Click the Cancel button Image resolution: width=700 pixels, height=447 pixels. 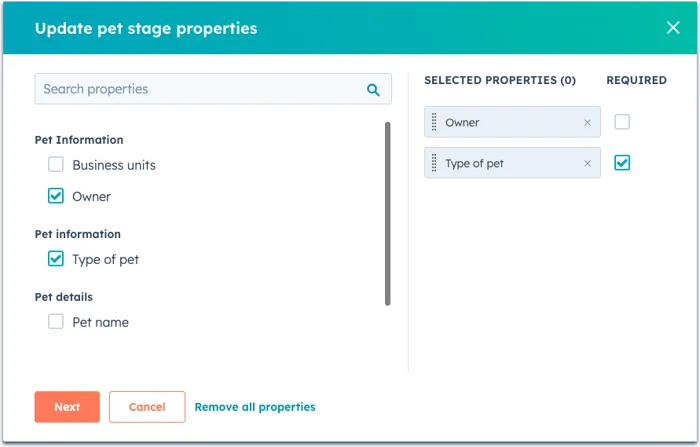click(x=147, y=407)
